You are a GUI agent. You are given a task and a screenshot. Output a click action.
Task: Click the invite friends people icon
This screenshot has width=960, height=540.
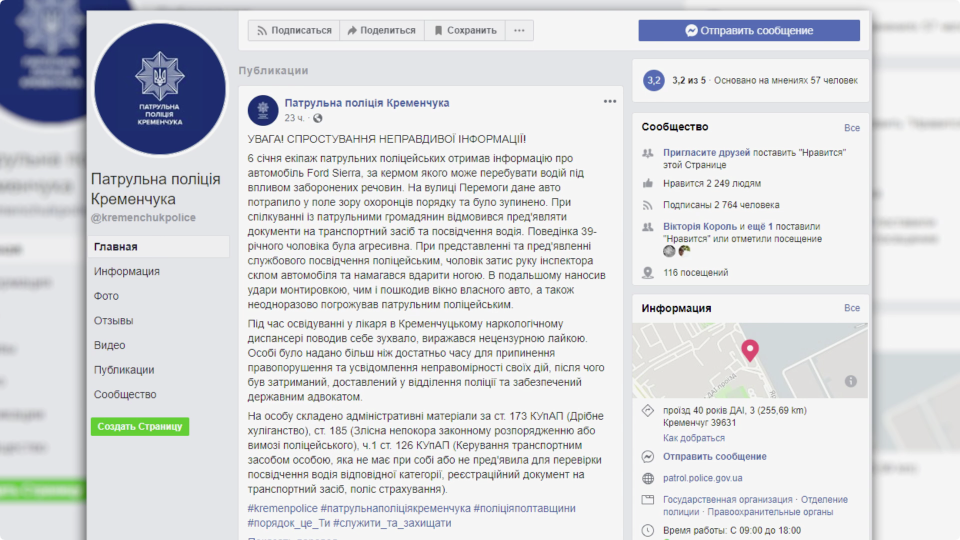tap(648, 153)
